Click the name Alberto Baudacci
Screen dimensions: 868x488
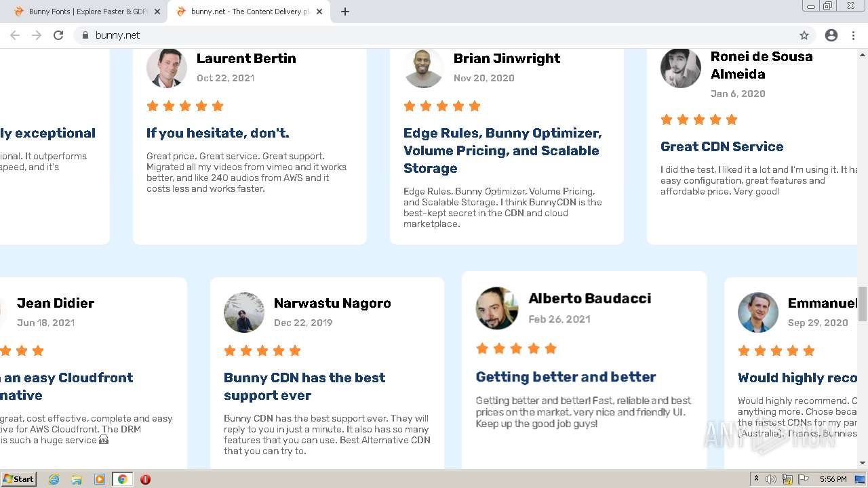click(x=590, y=298)
